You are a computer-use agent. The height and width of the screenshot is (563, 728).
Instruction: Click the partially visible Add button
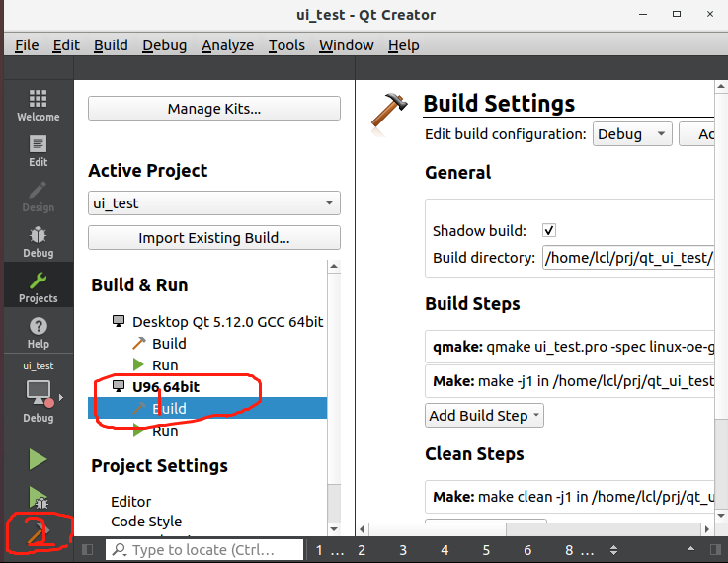pyautogui.click(x=697, y=134)
